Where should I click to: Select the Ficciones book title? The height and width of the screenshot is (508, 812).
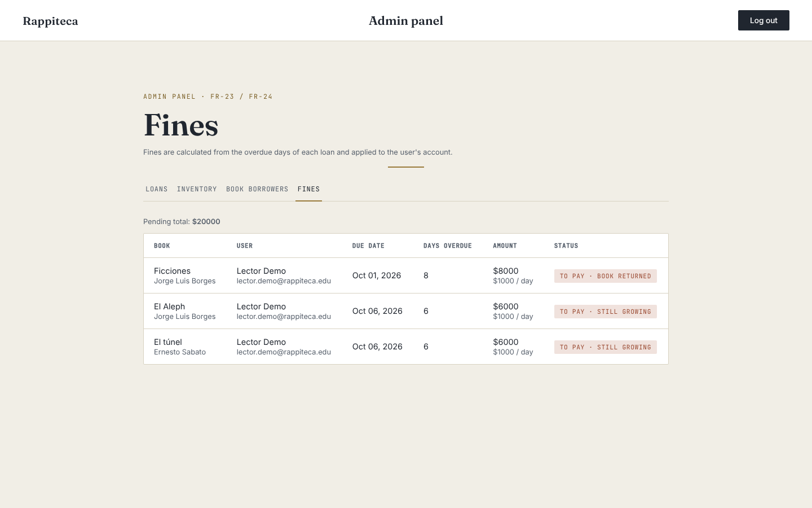coord(172,271)
